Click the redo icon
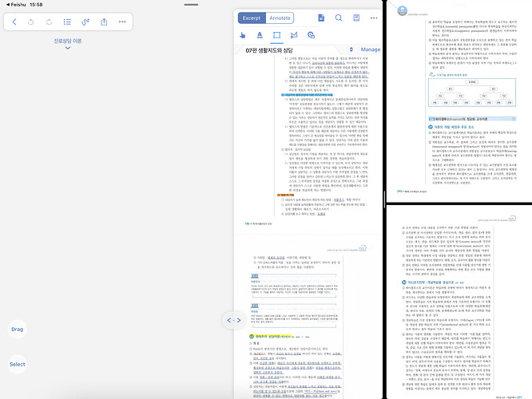 click(50, 22)
